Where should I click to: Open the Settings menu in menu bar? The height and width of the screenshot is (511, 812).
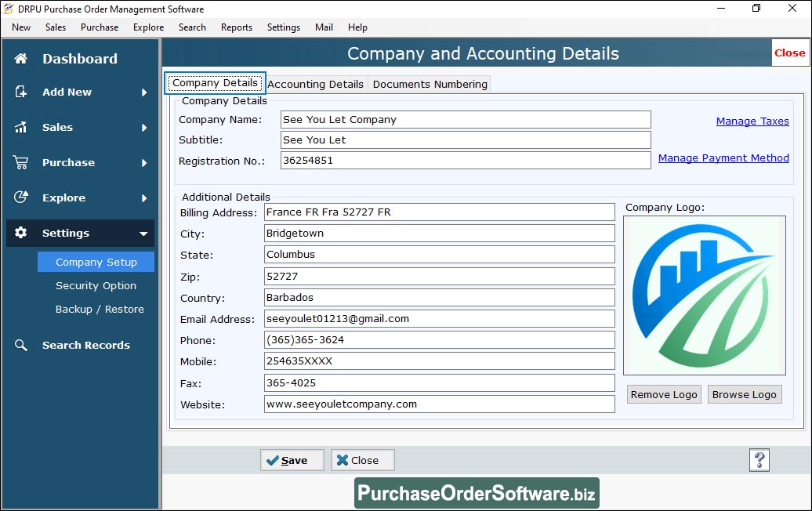click(283, 27)
